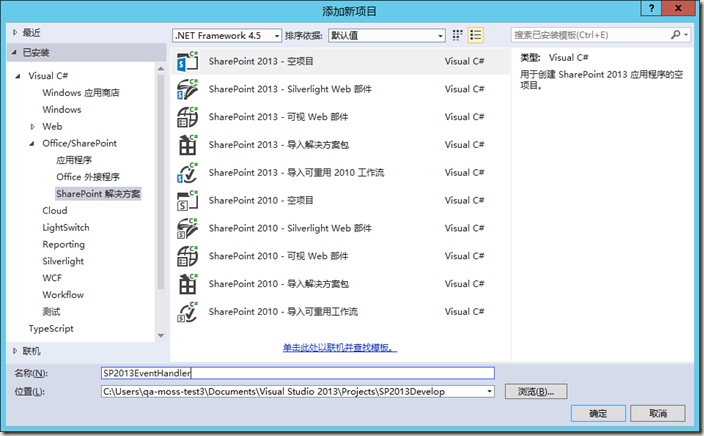Expand the 最近 section
704x436 pixels.
(x=15, y=32)
